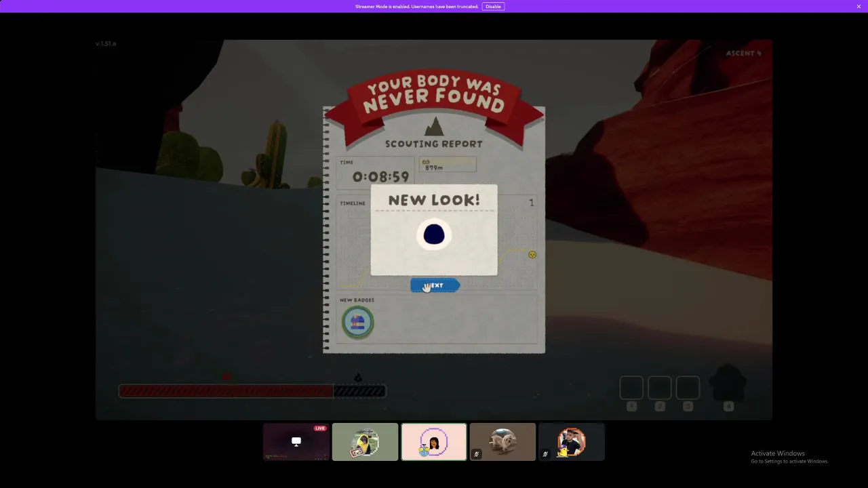Click muted mic icon on dog tile
Screen dimensions: 868x488
click(x=476, y=454)
